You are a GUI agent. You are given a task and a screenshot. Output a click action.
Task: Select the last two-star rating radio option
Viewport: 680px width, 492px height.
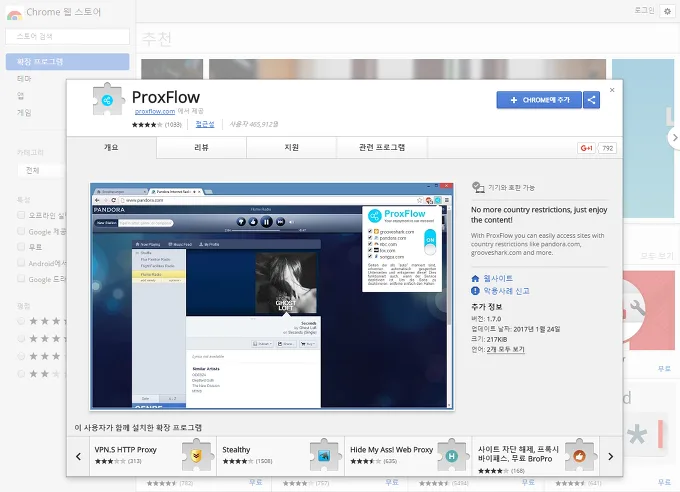click(21, 373)
